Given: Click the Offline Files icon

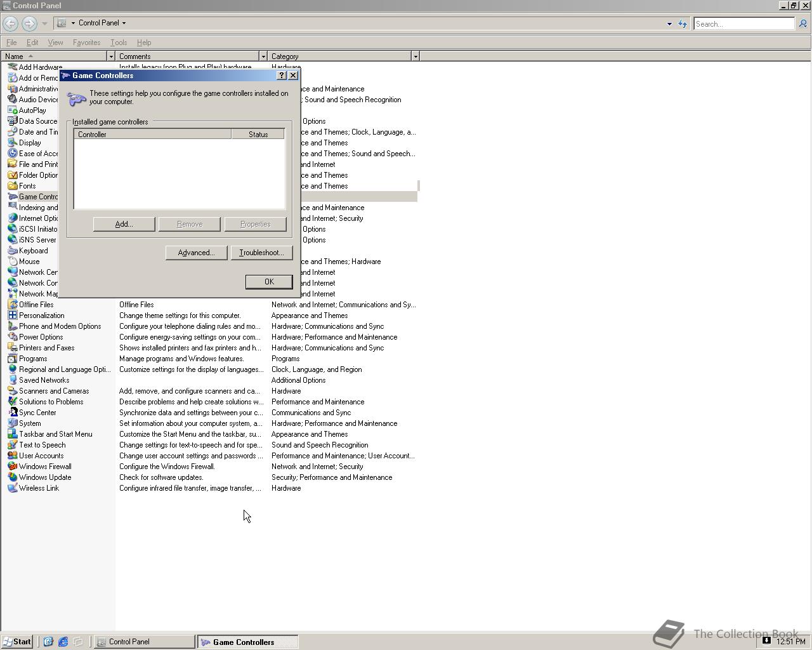Looking at the screenshot, I should 12,305.
